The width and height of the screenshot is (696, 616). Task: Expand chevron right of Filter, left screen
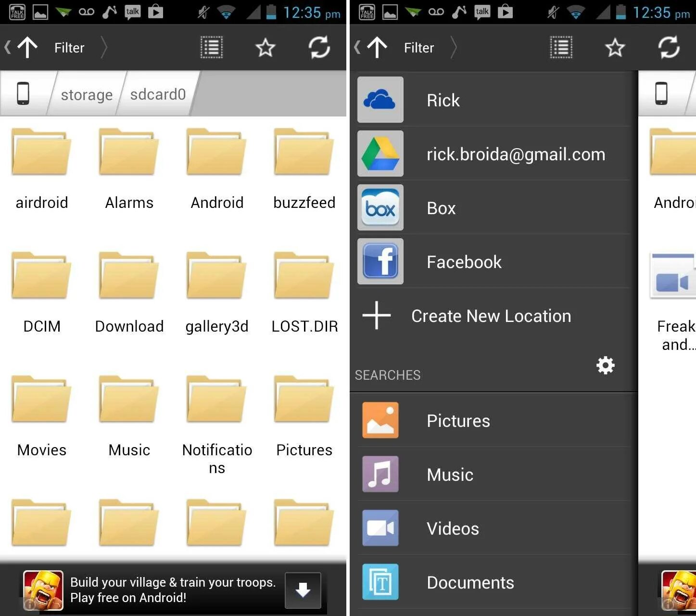[x=103, y=48]
